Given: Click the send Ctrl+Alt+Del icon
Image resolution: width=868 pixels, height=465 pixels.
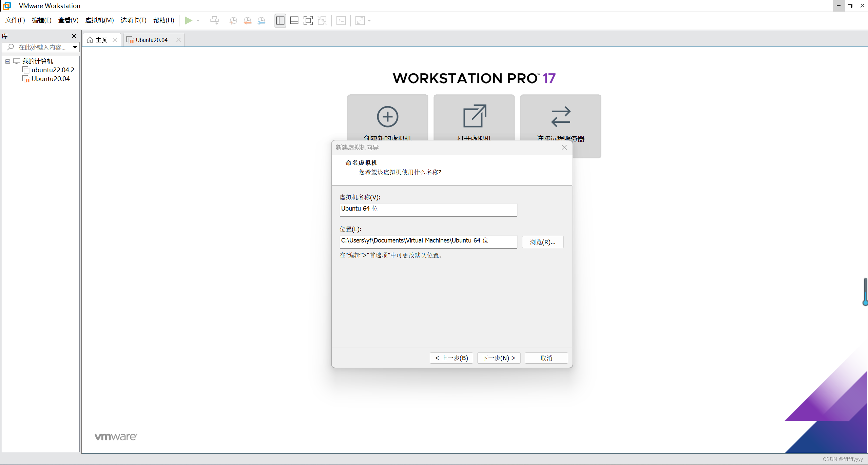Looking at the screenshot, I should 214,20.
